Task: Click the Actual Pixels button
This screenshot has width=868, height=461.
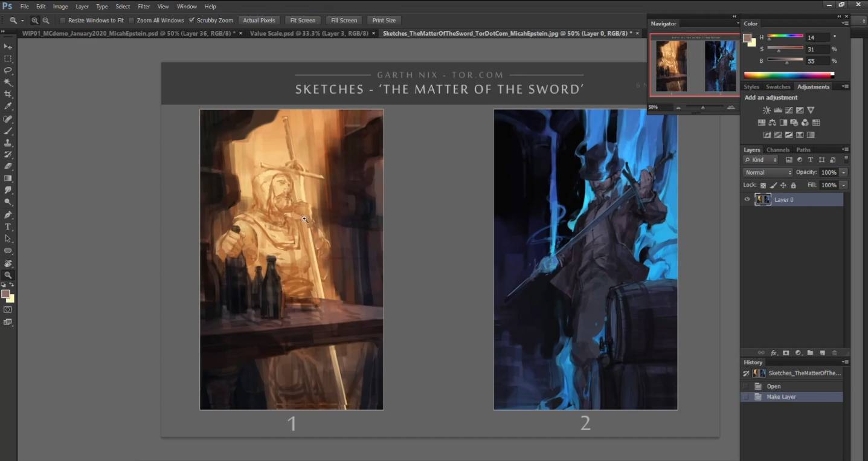Action: (x=259, y=21)
